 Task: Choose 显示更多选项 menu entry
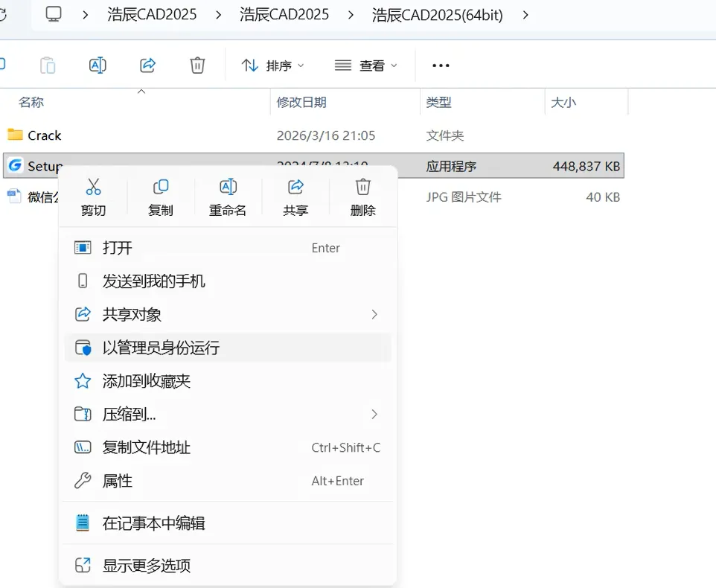point(228,565)
